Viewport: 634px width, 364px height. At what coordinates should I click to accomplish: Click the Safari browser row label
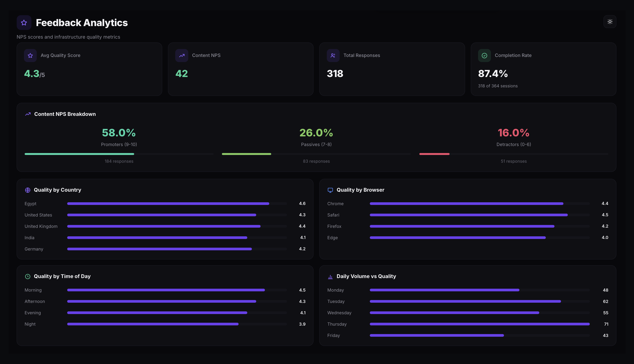point(333,215)
